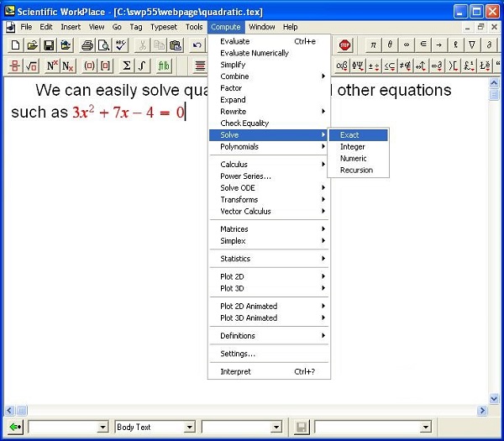Click the red Stop sign icon

345,45
